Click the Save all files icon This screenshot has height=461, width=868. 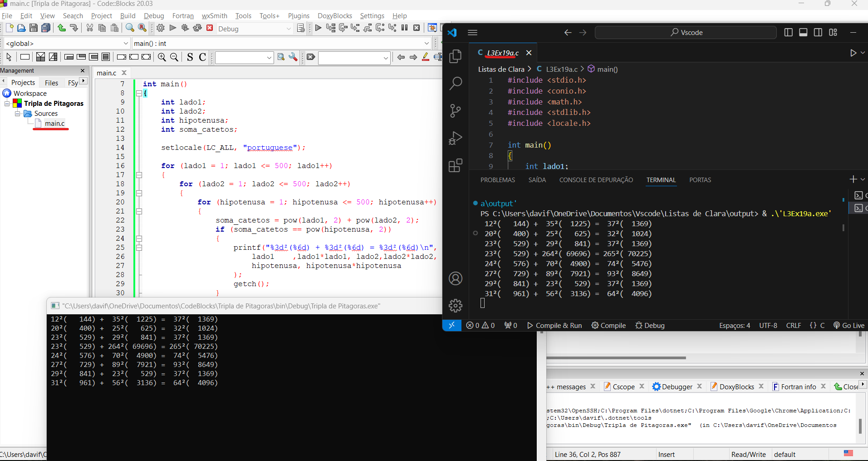click(x=46, y=28)
